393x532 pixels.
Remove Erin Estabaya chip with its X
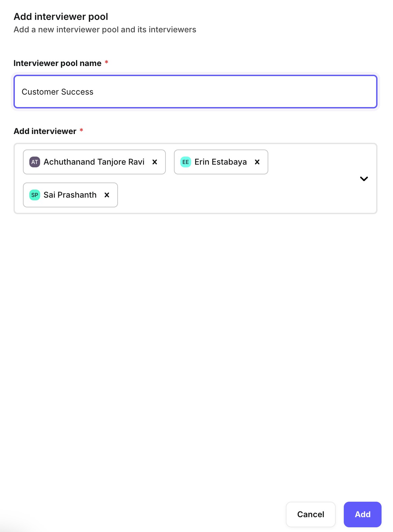point(257,162)
